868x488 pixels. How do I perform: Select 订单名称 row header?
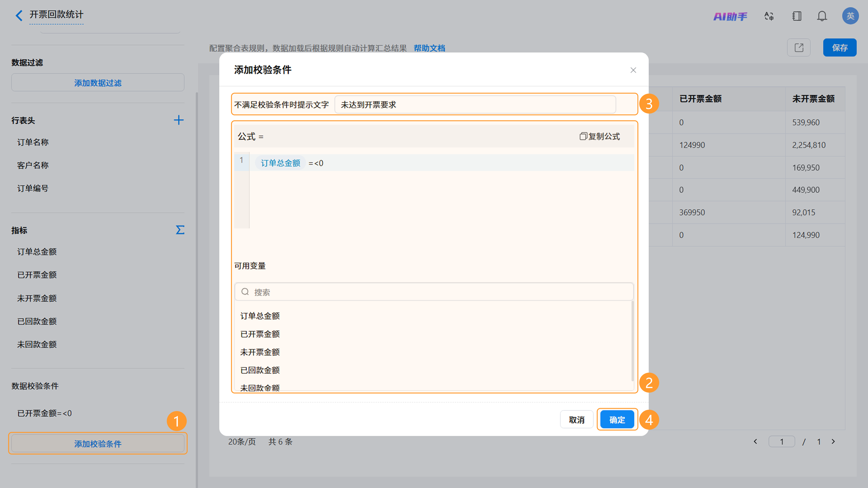pos(33,142)
